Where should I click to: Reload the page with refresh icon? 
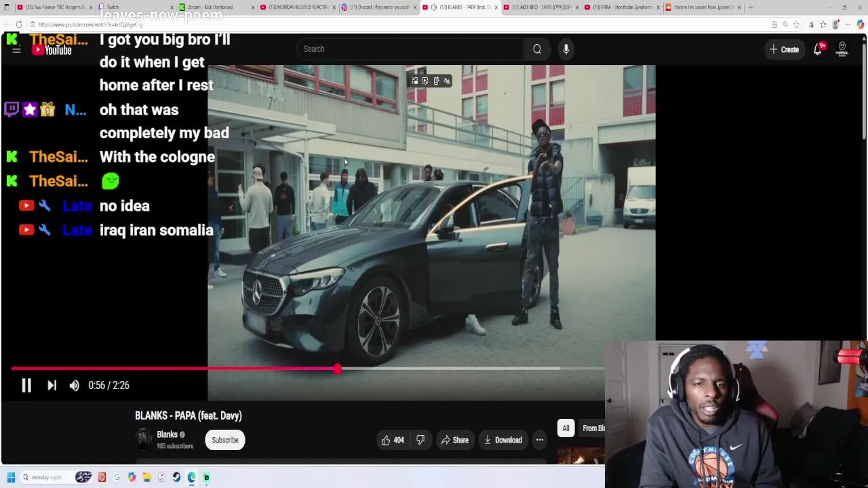19,24
